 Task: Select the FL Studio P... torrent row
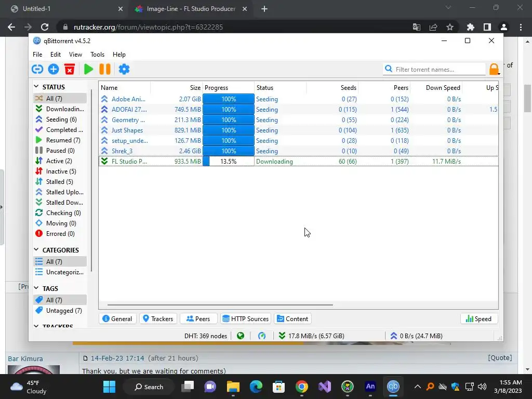coord(299,162)
